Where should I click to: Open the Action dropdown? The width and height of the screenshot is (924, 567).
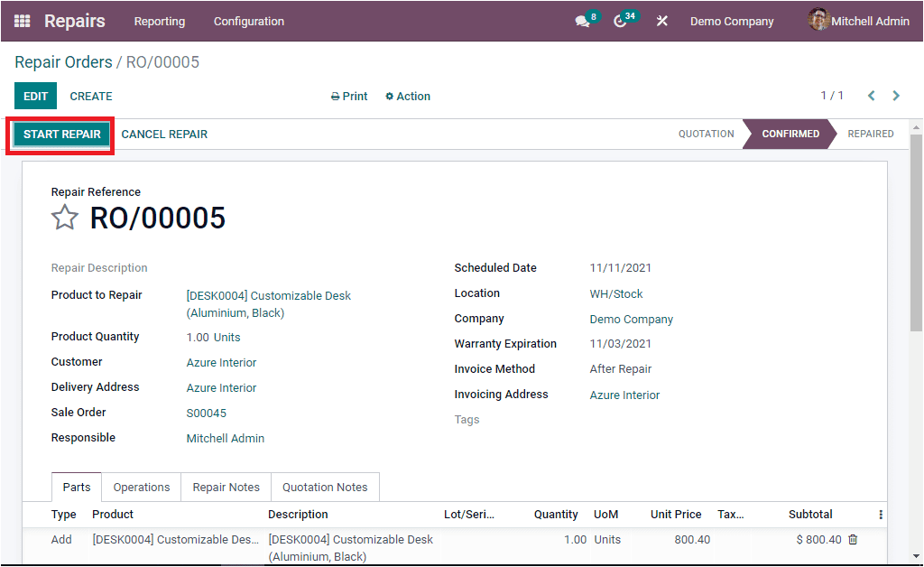point(408,96)
